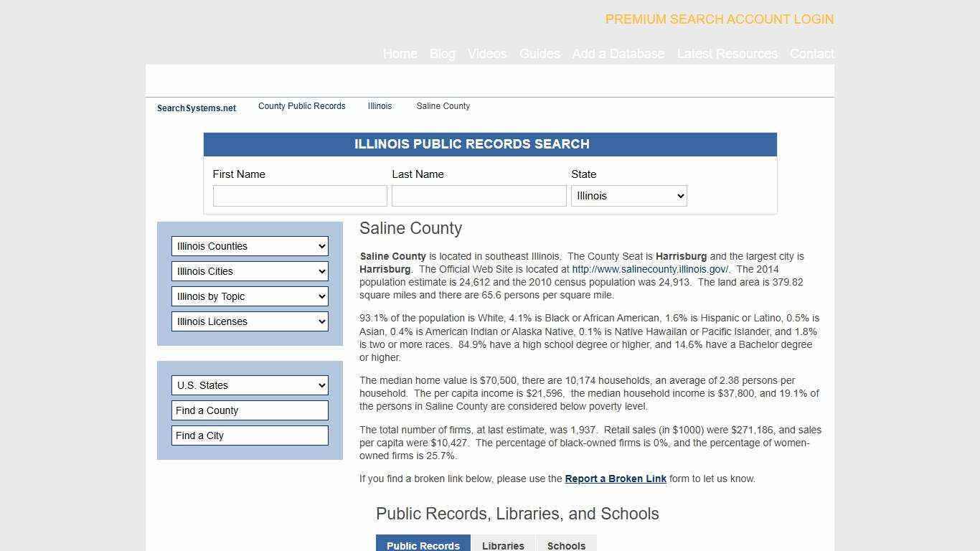Click the SearchSystems.net logo
Screen dimensions: 980x551
(x=196, y=108)
